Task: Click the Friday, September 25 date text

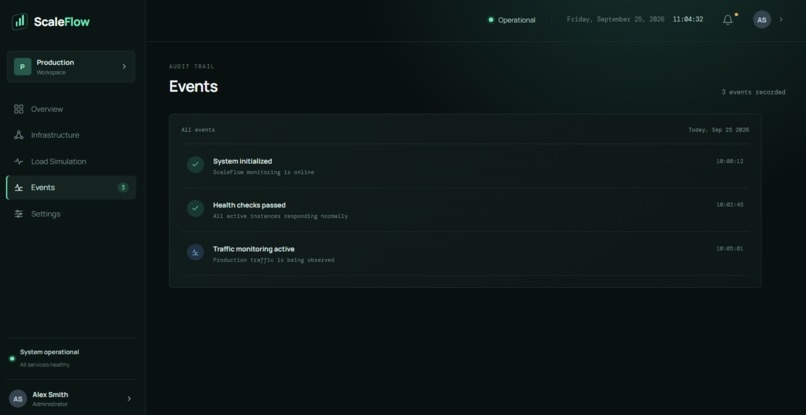Action: 615,20
